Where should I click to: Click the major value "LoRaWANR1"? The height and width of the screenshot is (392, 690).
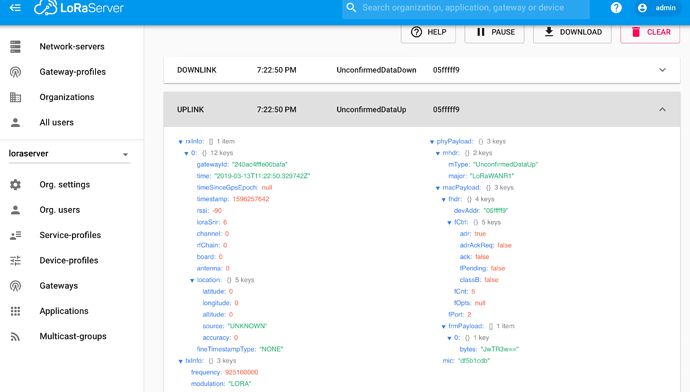coord(492,176)
